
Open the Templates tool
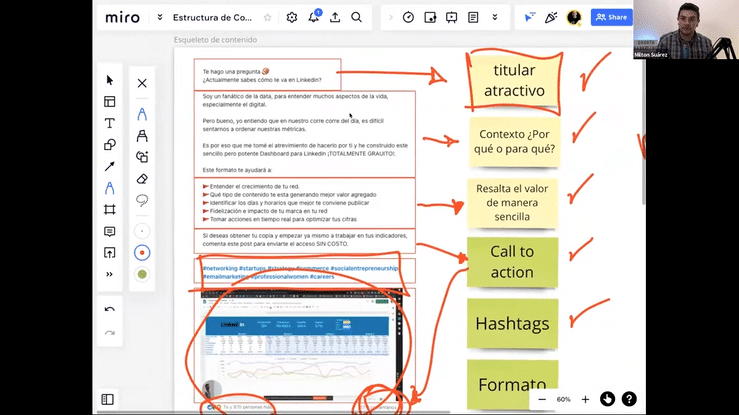coord(110,101)
